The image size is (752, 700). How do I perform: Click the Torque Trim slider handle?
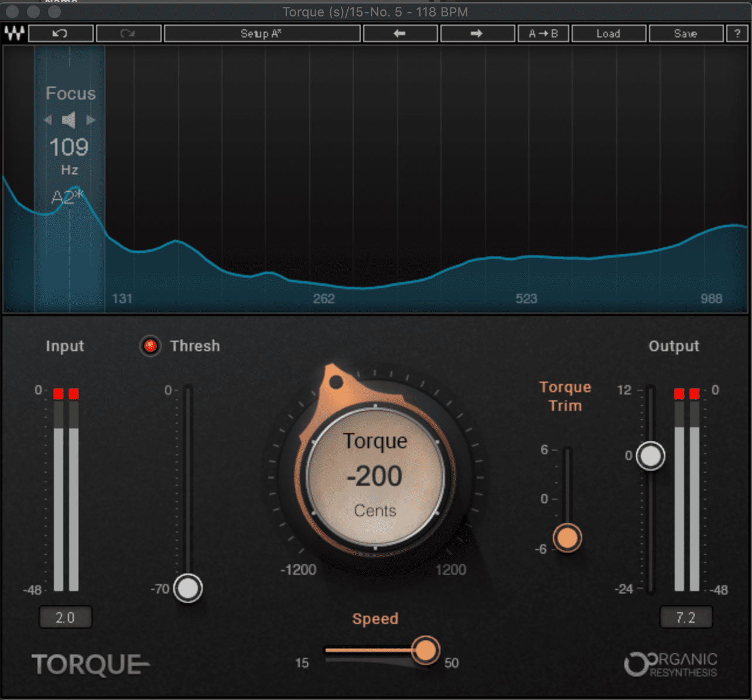point(567,537)
